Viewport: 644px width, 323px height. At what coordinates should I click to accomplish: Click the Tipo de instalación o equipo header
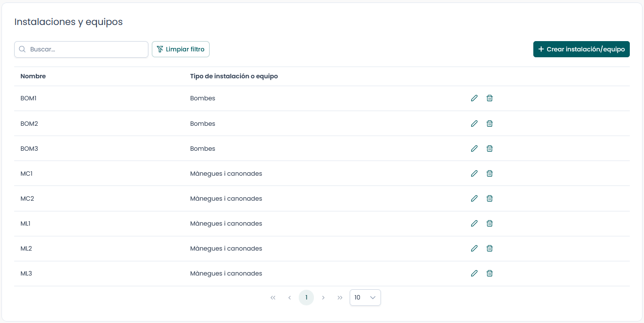tap(234, 76)
